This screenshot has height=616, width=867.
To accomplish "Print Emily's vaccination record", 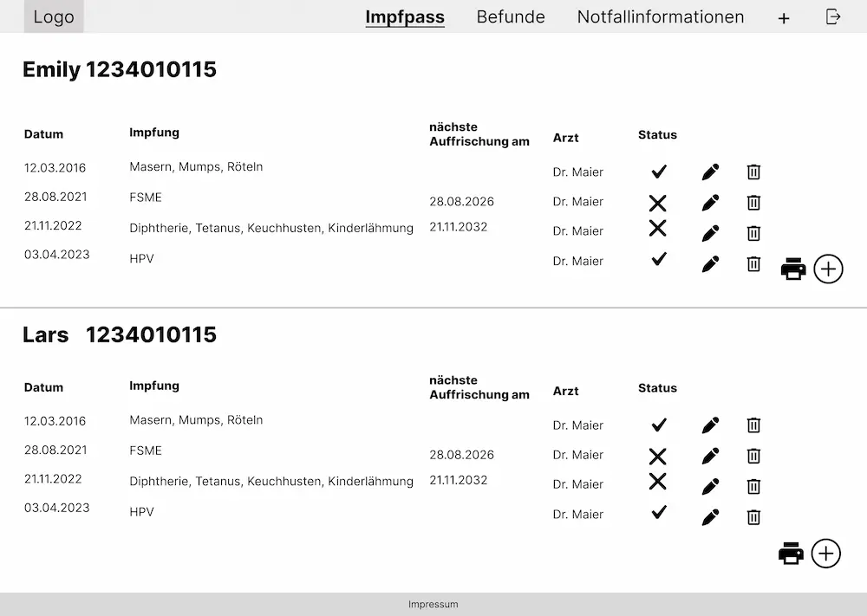I will point(793,269).
